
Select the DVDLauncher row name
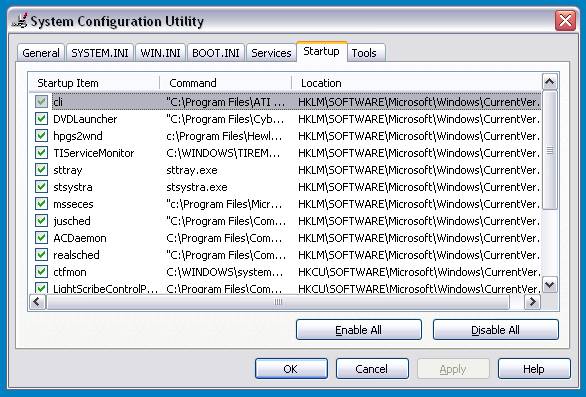pyautogui.click(x=85, y=119)
